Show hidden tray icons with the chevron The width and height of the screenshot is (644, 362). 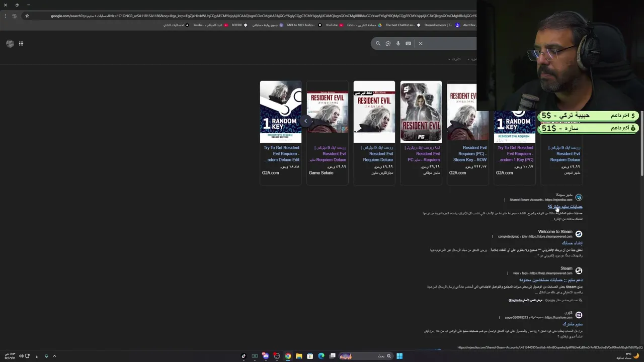tap(54, 356)
